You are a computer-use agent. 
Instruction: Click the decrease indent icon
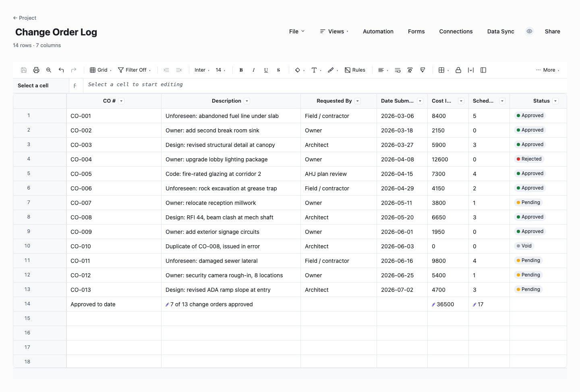tap(179, 70)
